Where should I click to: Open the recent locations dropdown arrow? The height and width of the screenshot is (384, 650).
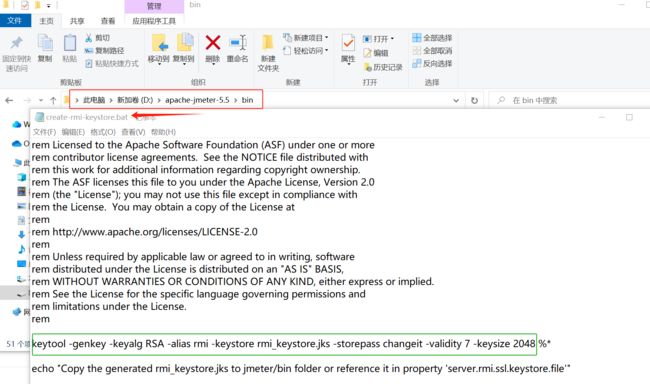click(x=41, y=100)
